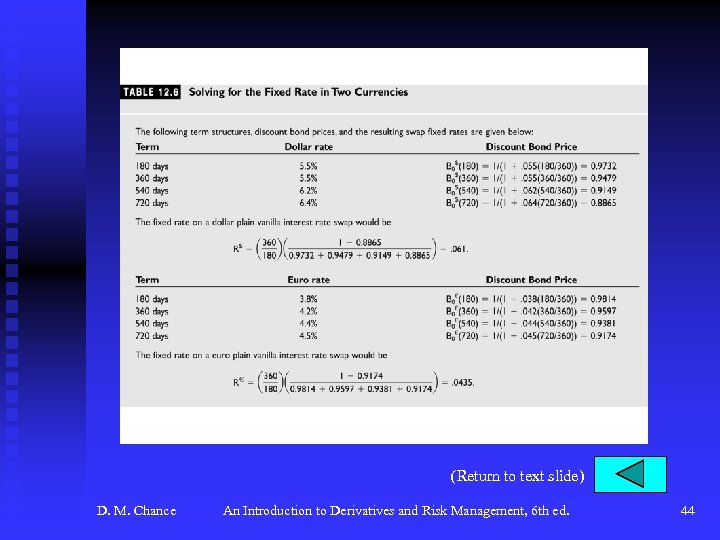Click the bond price formula ending in 0.9149
The width and height of the screenshot is (720, 540).
pyautogui.click(x=531, y=191)
